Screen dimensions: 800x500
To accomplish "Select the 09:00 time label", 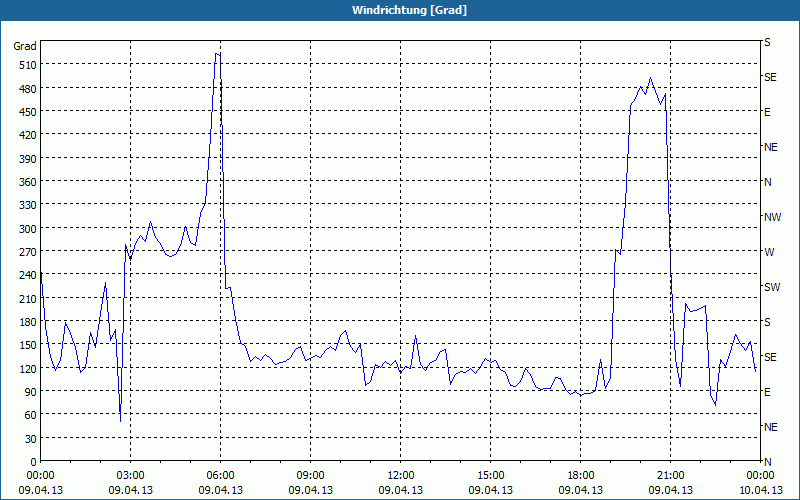I will click(311, 476).
